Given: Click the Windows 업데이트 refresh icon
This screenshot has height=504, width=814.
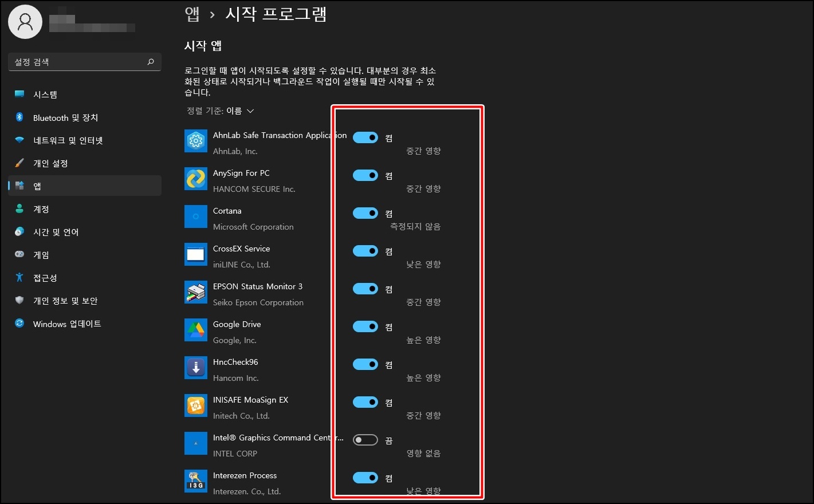Looking at the screenshot, I should tap(19, 323).
